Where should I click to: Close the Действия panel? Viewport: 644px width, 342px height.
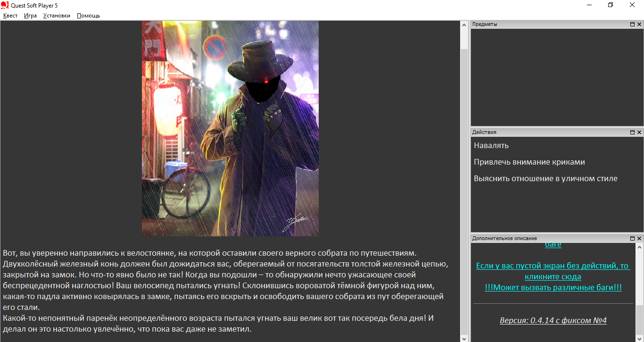coord(639,133)
